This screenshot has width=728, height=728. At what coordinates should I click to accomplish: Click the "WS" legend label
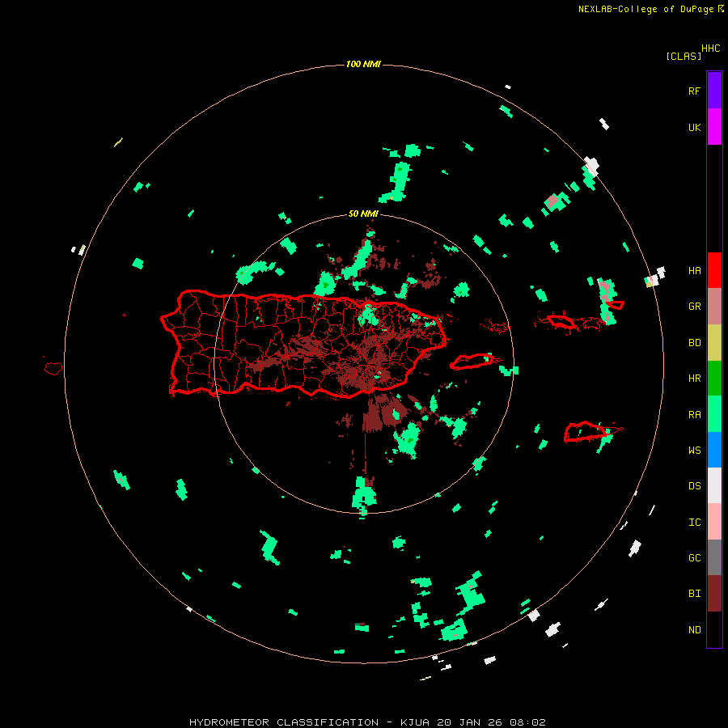tap(694, 450)
